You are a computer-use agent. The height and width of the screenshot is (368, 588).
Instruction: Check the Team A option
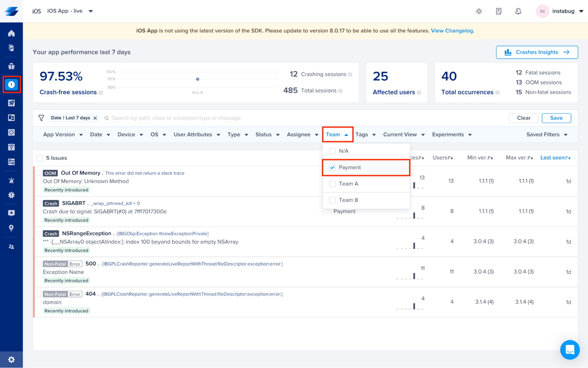click(x=332, y=184)
